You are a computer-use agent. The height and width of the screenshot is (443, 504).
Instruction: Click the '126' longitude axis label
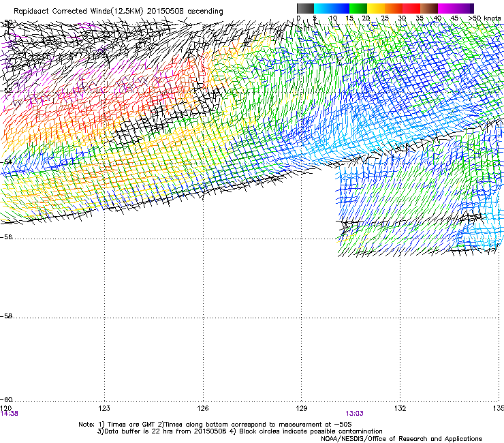point(203,408)
